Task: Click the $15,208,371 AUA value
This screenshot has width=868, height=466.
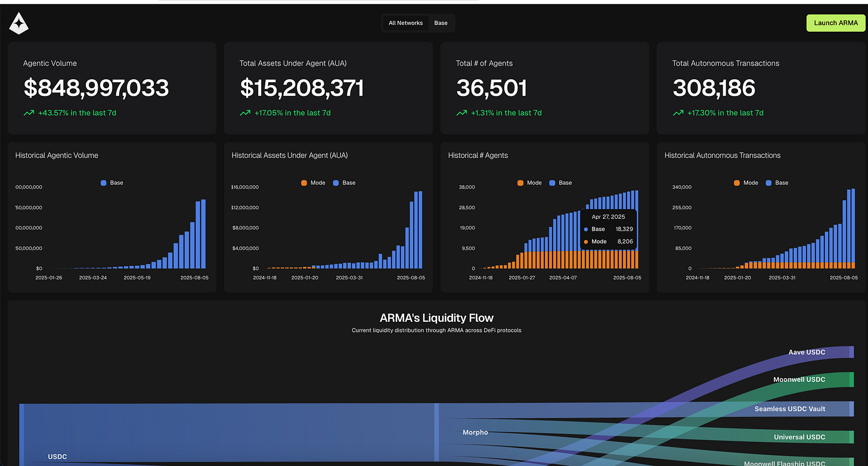Action: 302,88
